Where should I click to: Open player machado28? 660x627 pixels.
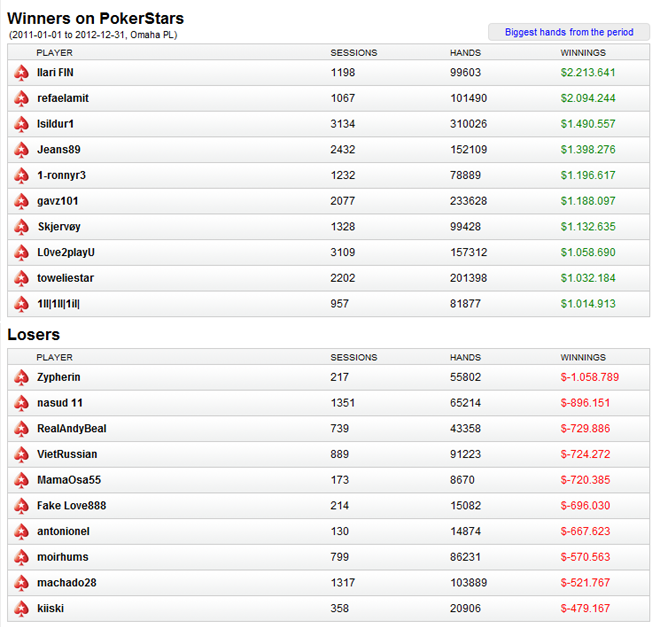click(x=67, y=582)
